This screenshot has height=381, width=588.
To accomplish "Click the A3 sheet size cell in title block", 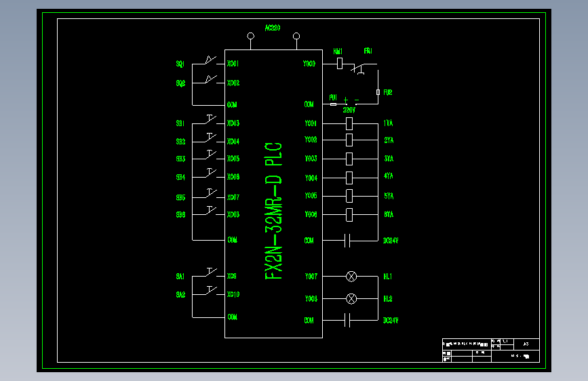I will tap(526, 344).
